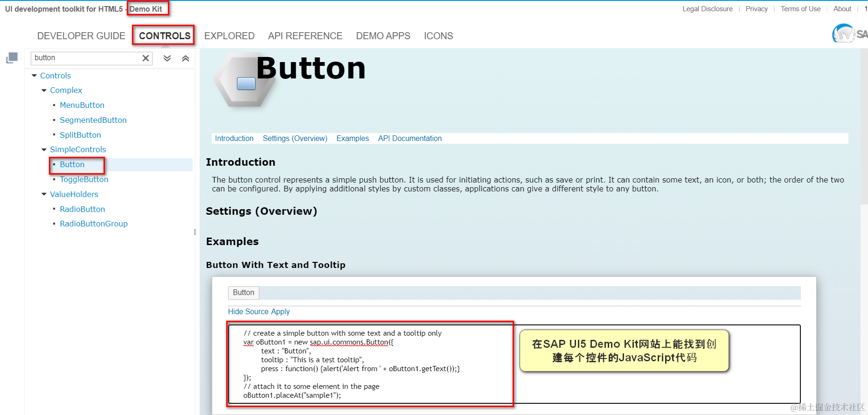Collapse all tree nodes with double-up chevron

click(186, 58)
